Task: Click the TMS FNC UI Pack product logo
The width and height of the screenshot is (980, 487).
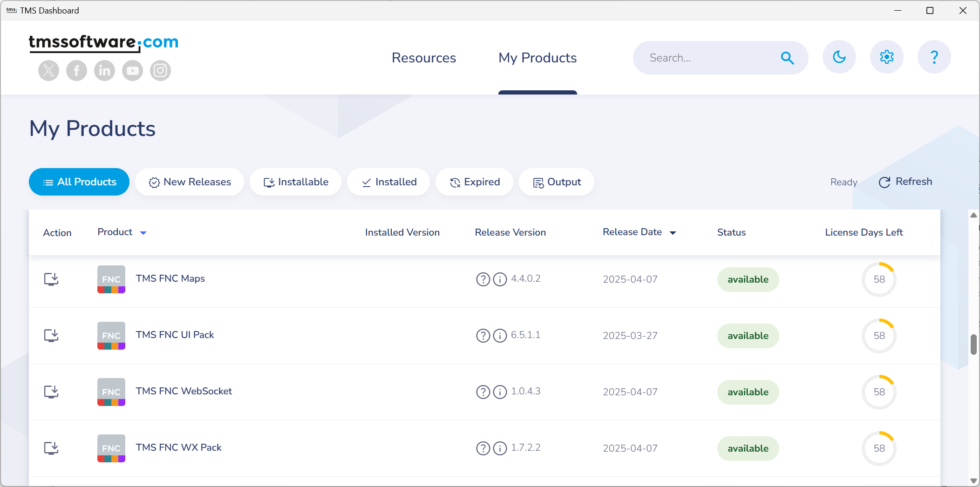Action: 111,336
